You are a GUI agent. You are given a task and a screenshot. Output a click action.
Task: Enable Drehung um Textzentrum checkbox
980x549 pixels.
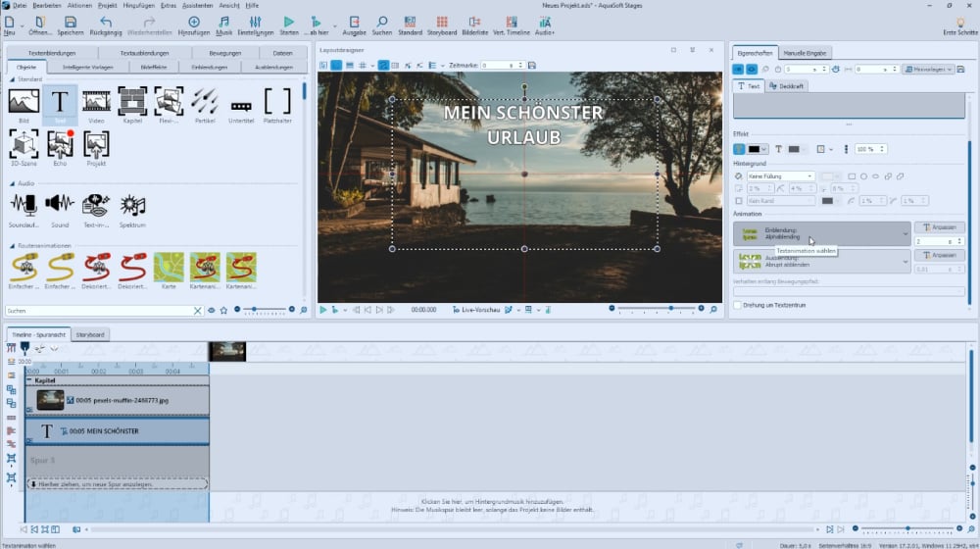[738, 305]
